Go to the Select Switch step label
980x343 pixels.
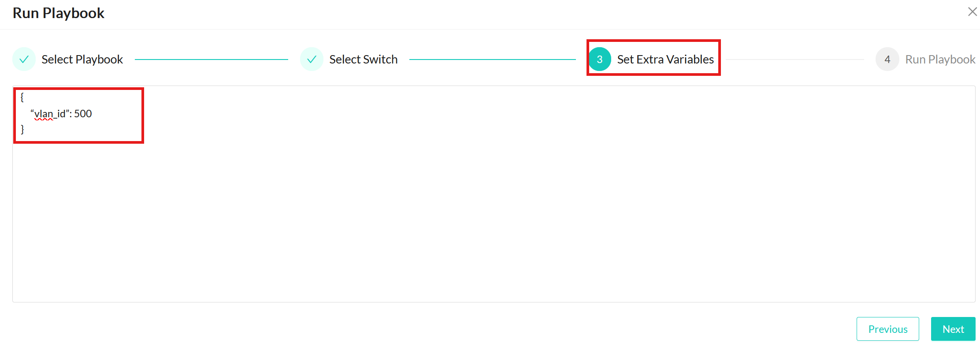[363, 59]
